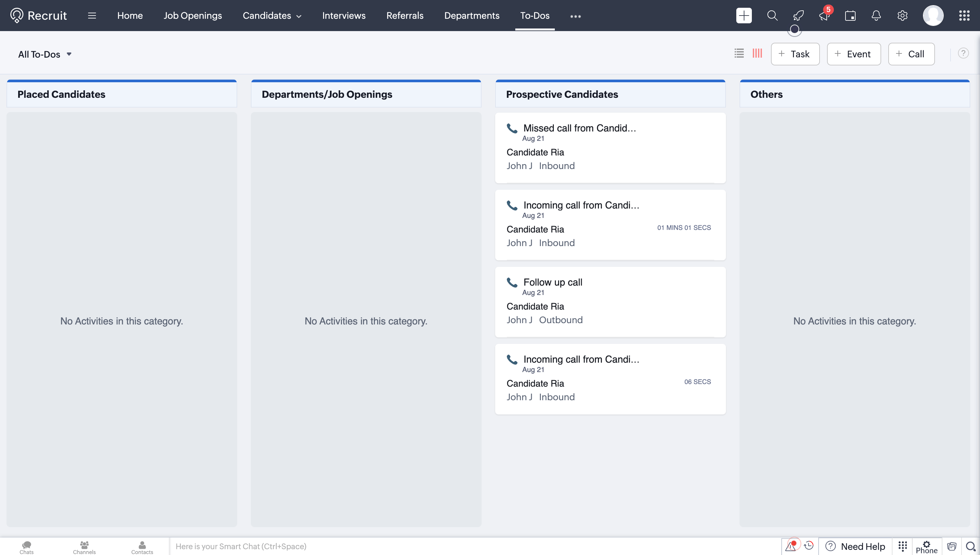Open the calendar icon in header

850,16
